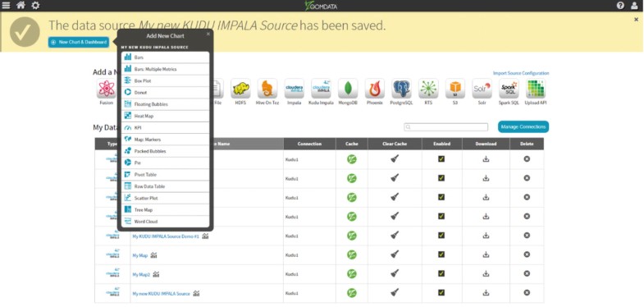This screenshot has width=644, height=307.
Task: Pick Heat Map chart type
Action: pyautogui.click(x=166, y=116)
